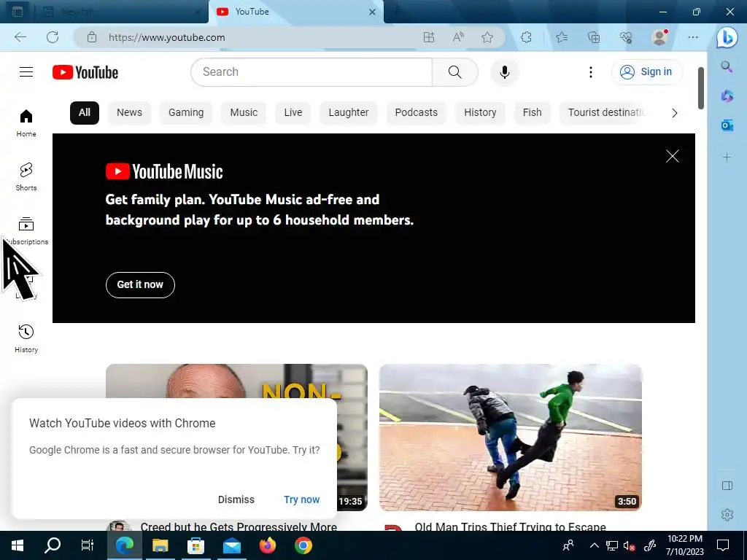The image size is (747, 560).
Task: Open browser Extensions puzzle icon
Action: 526,37
